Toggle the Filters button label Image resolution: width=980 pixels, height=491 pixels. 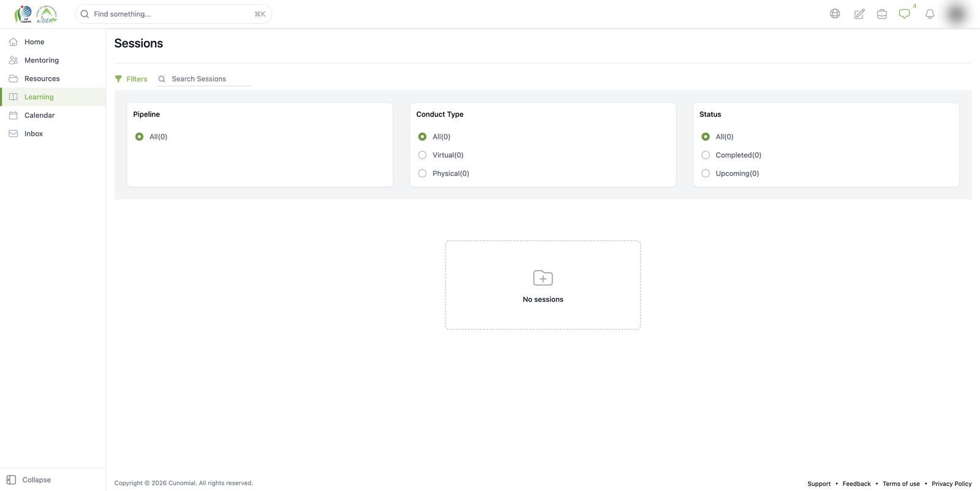pyautogui.click(x=137, y=79)
